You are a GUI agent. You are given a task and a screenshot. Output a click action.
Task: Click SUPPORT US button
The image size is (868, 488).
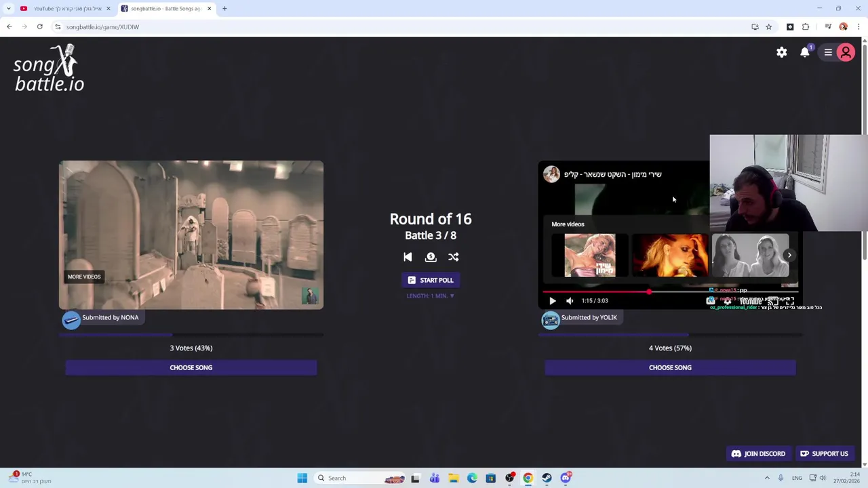pos(824,453)
